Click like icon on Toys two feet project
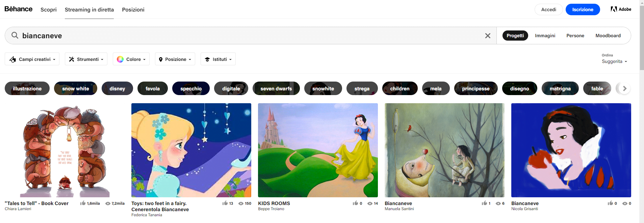 225,203
